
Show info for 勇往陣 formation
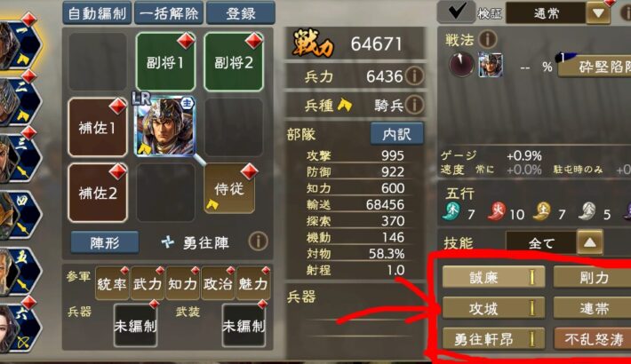pos(258,241)
